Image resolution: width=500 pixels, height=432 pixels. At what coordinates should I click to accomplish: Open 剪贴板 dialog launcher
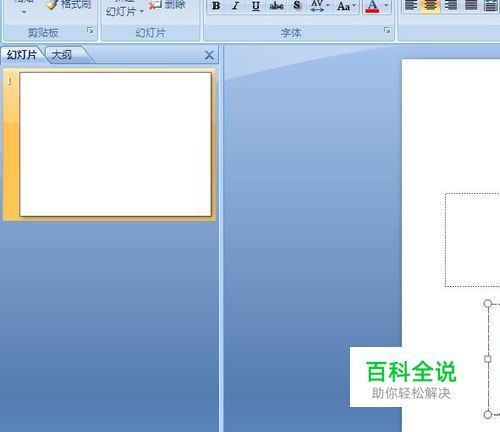[90, 31]
